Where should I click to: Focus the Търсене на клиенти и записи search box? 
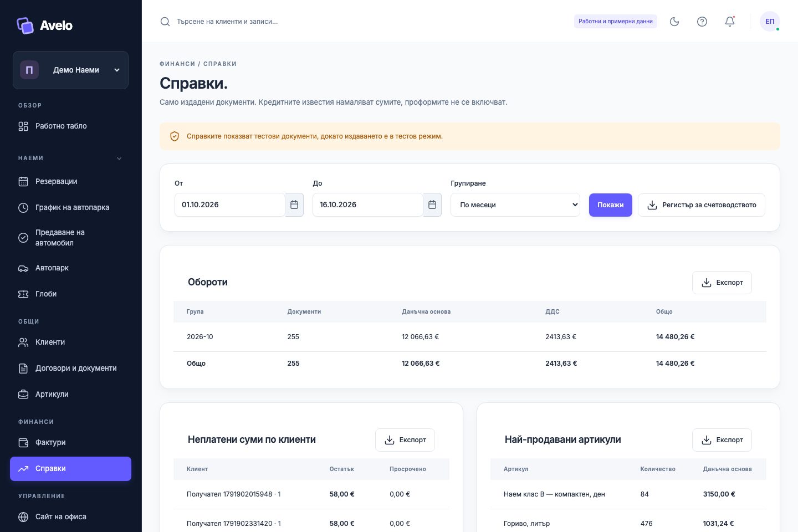(227, 22)
